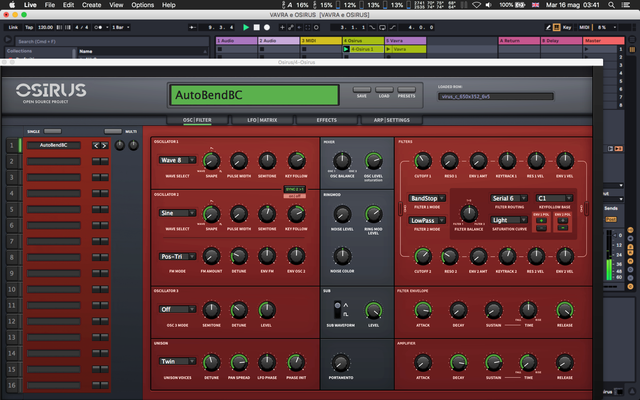Click the Portamento knob
Viewport: 640px width, 400px height.
[340, 363]
